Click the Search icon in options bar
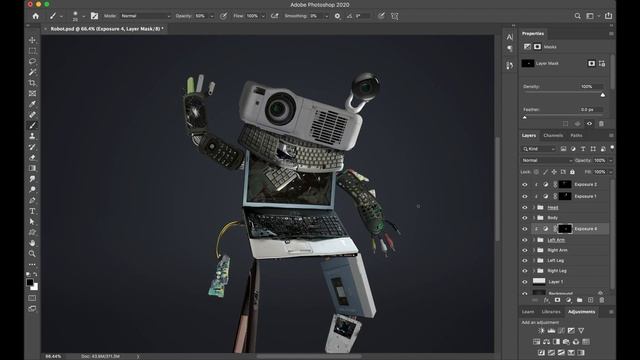Image resolution: width=640 pixels, height=360 pixels. point(578,16)
